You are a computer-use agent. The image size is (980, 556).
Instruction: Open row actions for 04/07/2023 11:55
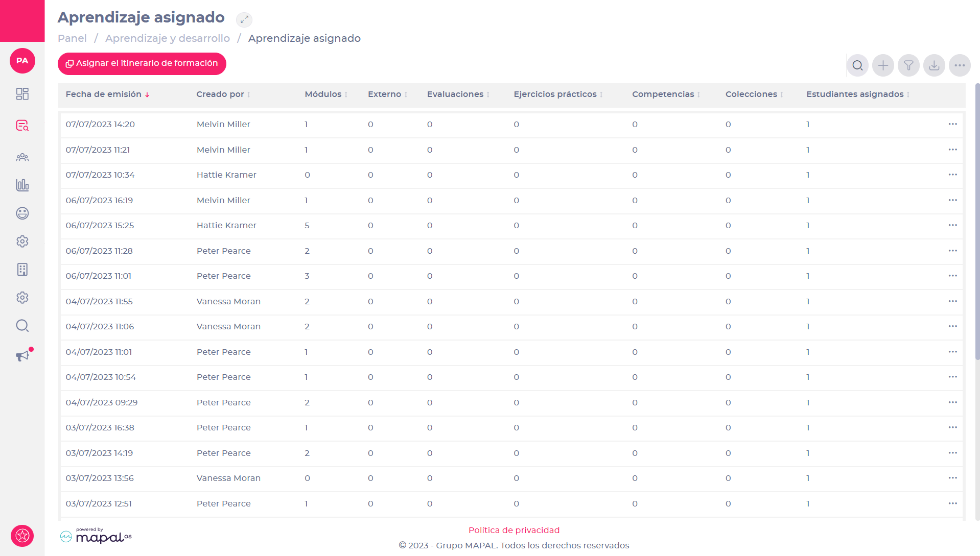pos(952,301)
